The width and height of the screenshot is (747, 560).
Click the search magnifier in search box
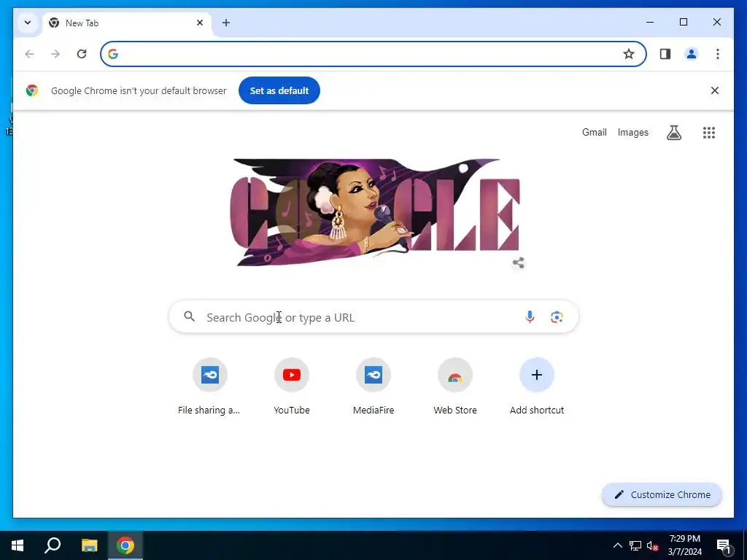point(189,316)
